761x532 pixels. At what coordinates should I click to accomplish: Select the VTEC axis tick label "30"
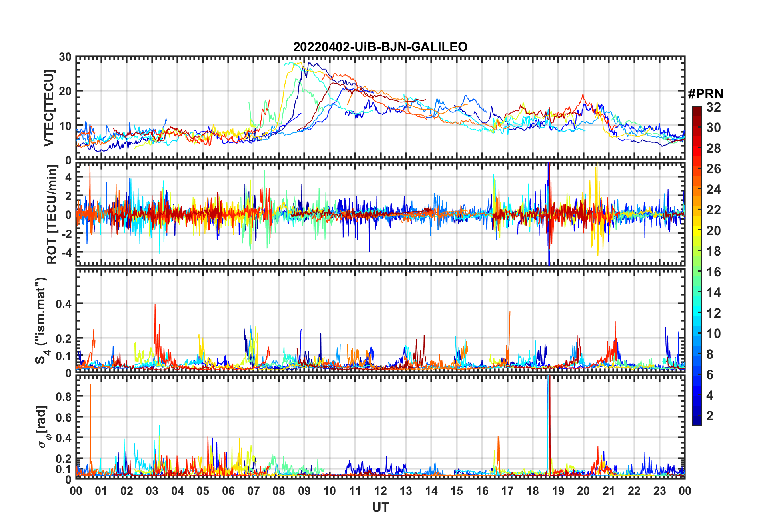(x=65, y=57)
